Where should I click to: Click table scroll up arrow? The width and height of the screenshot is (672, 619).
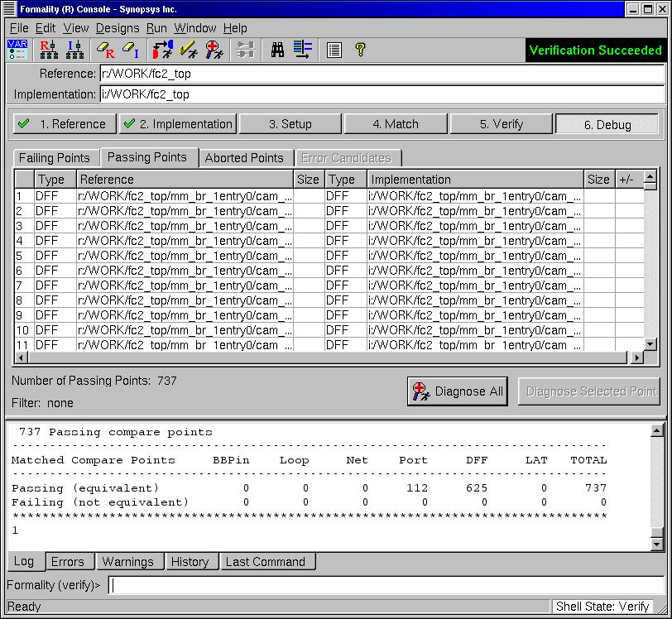[650, 176]
